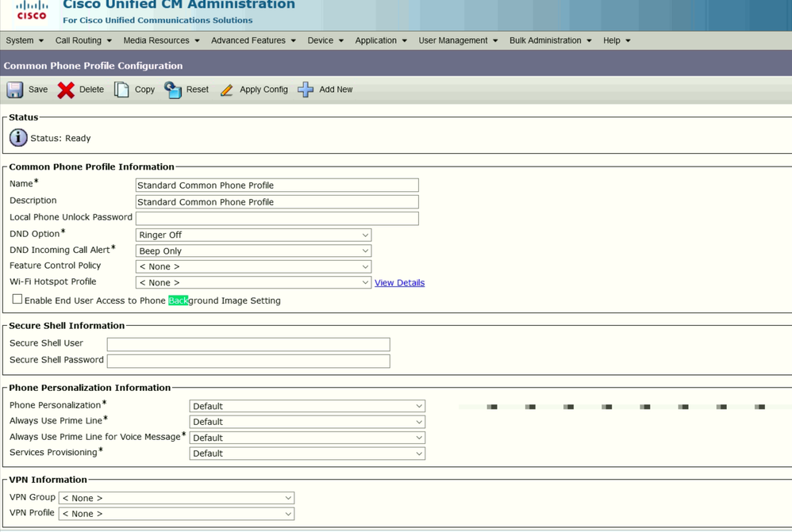Open the Media Resources menu

point(161,40)
